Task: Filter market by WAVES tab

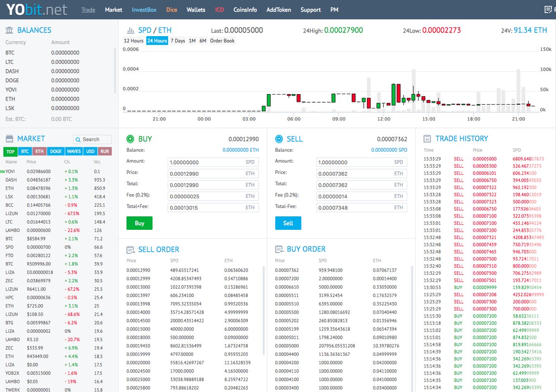Action: click(74, 152)
